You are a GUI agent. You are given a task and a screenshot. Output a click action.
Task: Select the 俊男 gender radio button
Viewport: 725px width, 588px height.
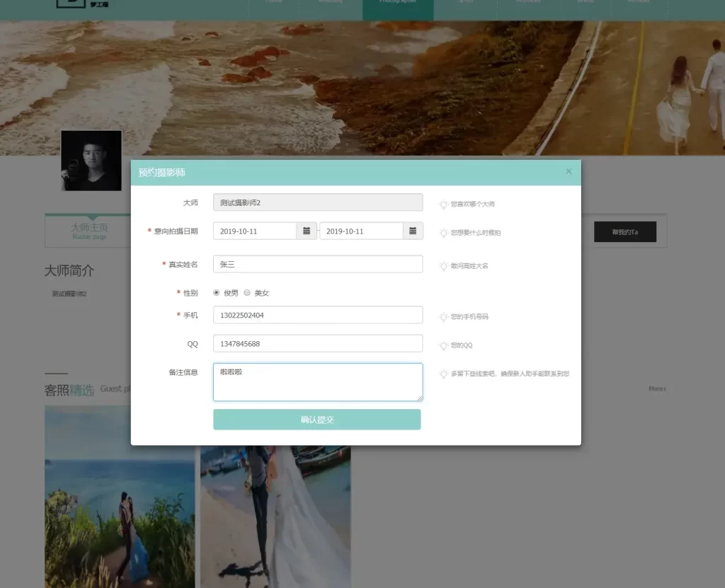217,292
